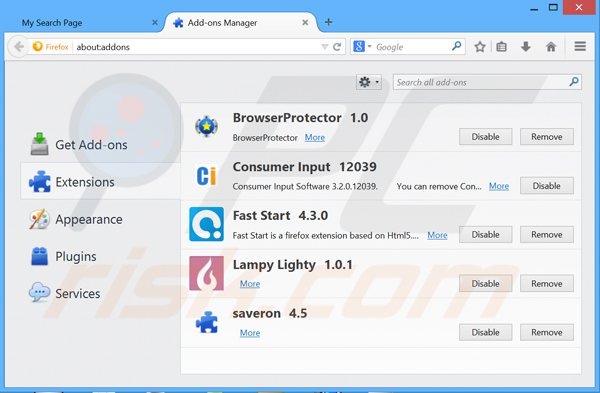Open the URL history dropdown arrow
The width and height of the screenshot is (600, 393).
324,47
